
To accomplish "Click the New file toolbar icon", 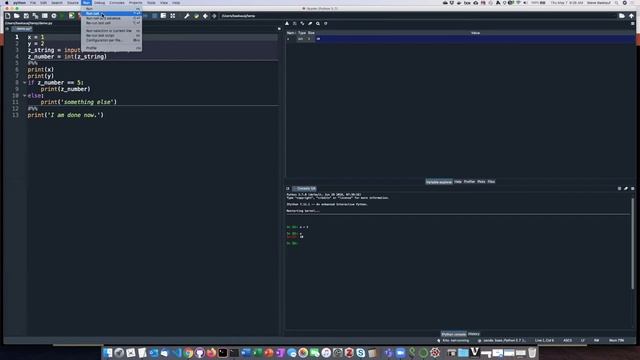I will click(x=7, y=16).
